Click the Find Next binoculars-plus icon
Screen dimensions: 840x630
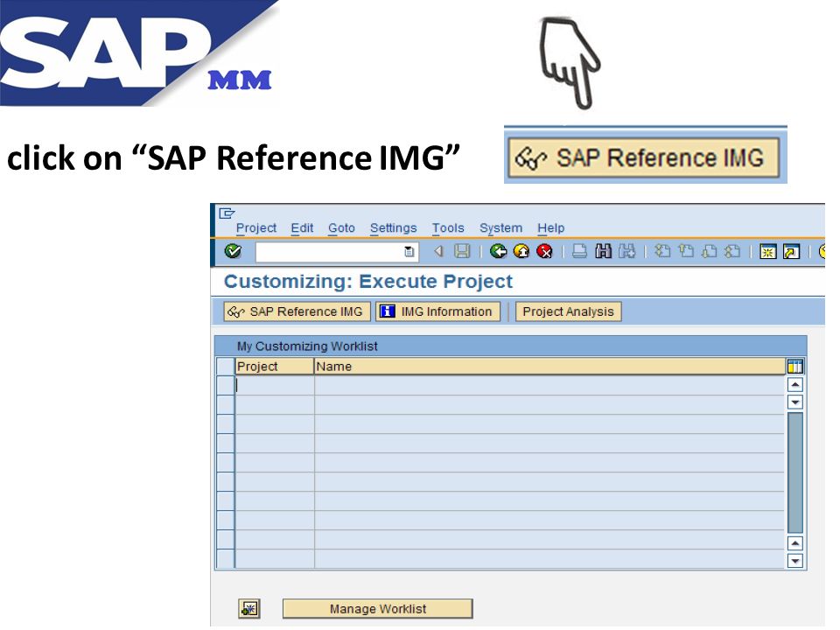click(x=626, y=251)
